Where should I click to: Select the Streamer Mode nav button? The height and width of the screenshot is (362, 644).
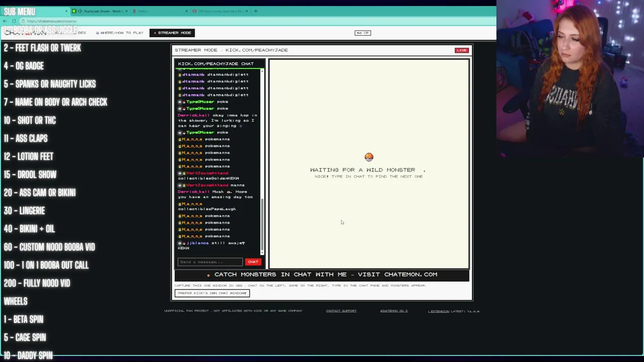click(x=172, y=33)
